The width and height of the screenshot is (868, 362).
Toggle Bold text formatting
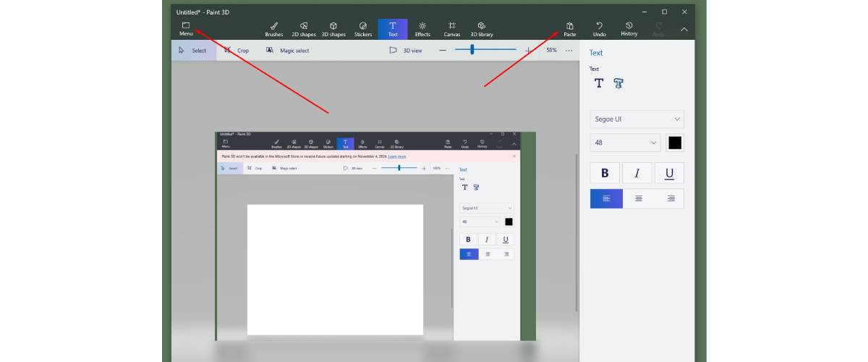tap(605, 173)
